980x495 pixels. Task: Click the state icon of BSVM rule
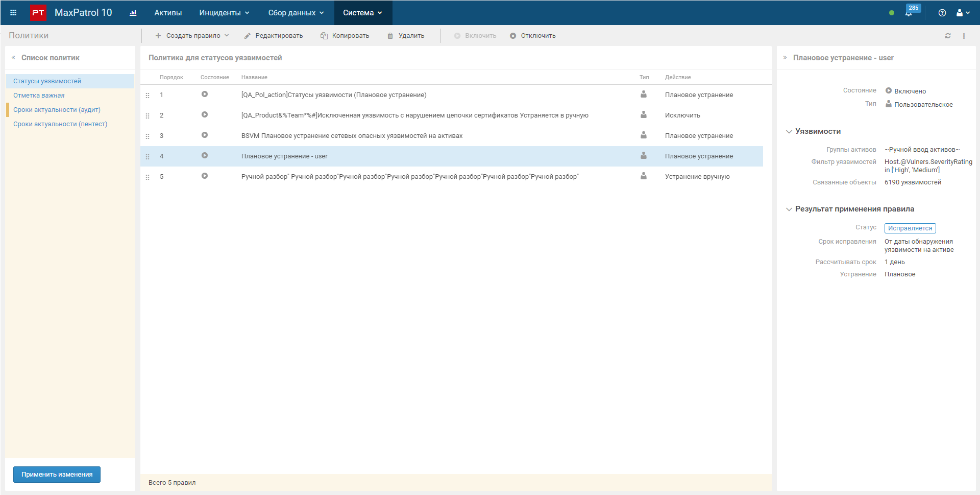tap(205, 135)
